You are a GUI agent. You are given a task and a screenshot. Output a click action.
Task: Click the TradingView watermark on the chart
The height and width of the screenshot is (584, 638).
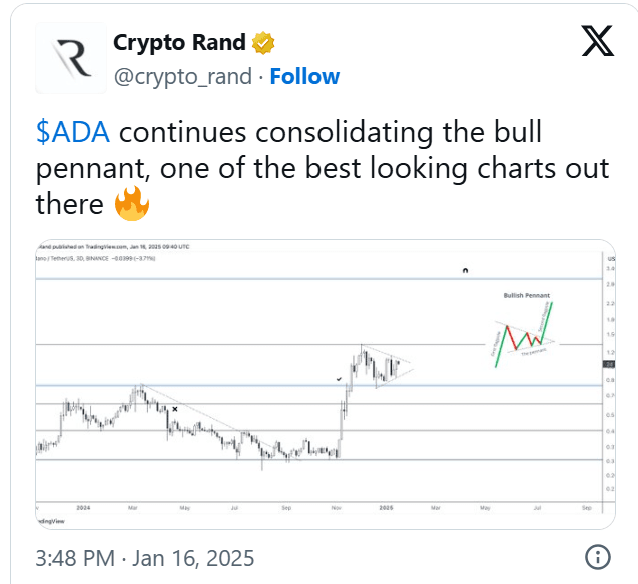coord(46,521)
